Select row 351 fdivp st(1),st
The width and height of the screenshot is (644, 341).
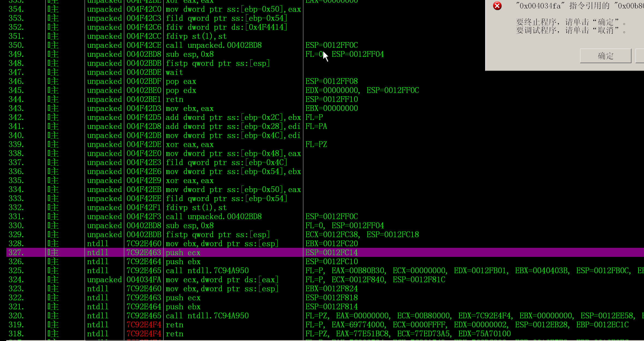(x=325, y=36)
